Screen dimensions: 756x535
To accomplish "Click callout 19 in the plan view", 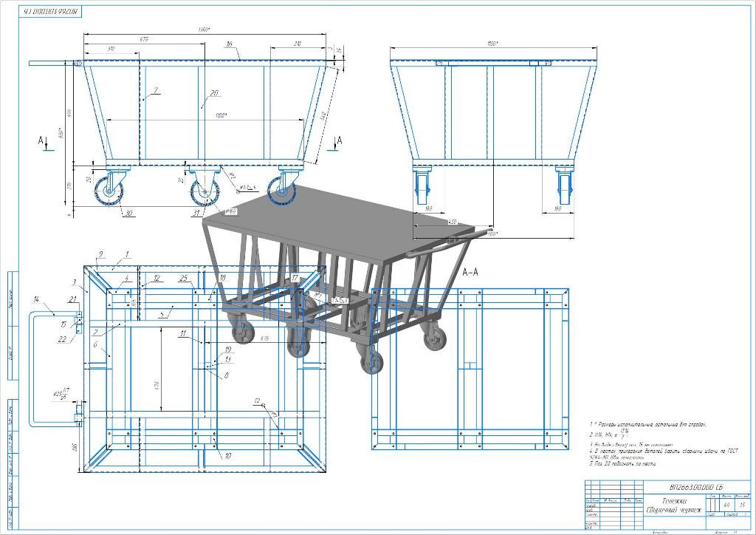I will pyautogui.click(x=228, y=350).
